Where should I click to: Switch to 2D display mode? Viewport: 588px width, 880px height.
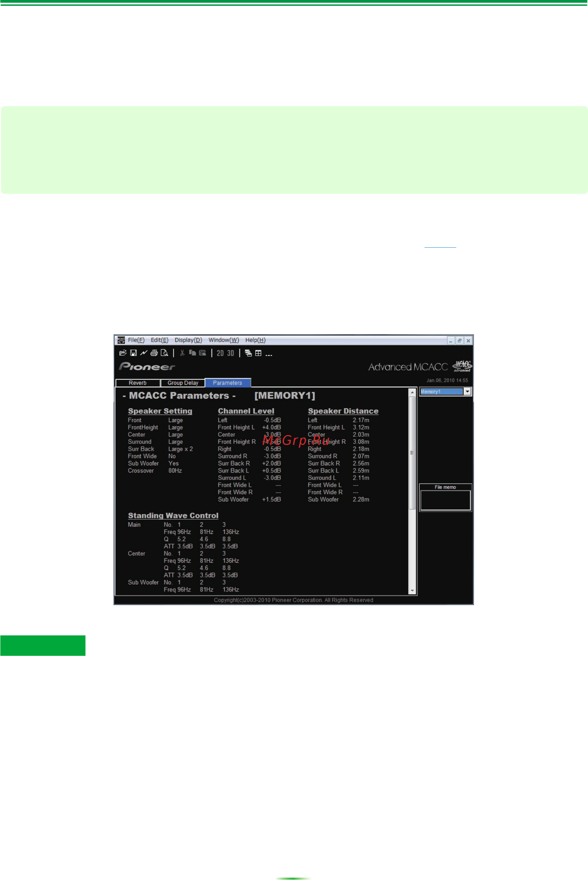pos(220,353)
